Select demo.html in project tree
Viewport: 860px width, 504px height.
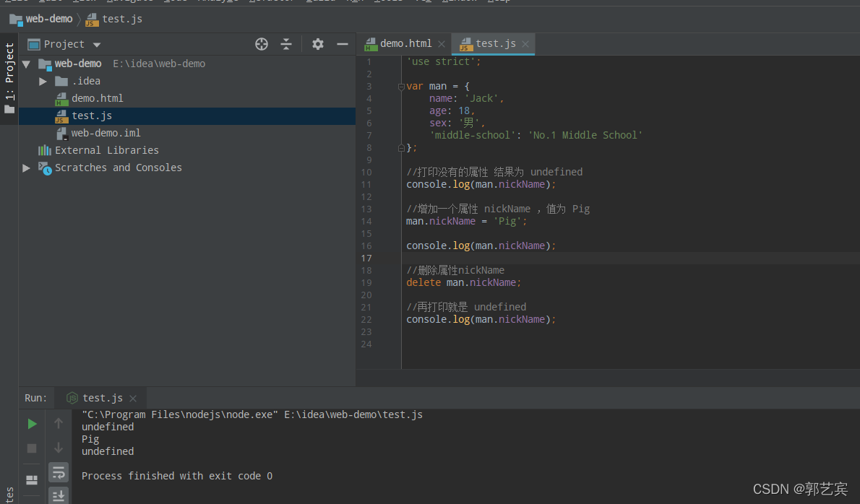[x=97, y=99]
